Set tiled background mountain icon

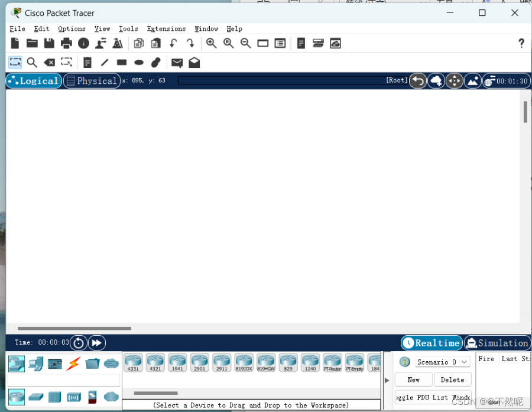[473, 81]
